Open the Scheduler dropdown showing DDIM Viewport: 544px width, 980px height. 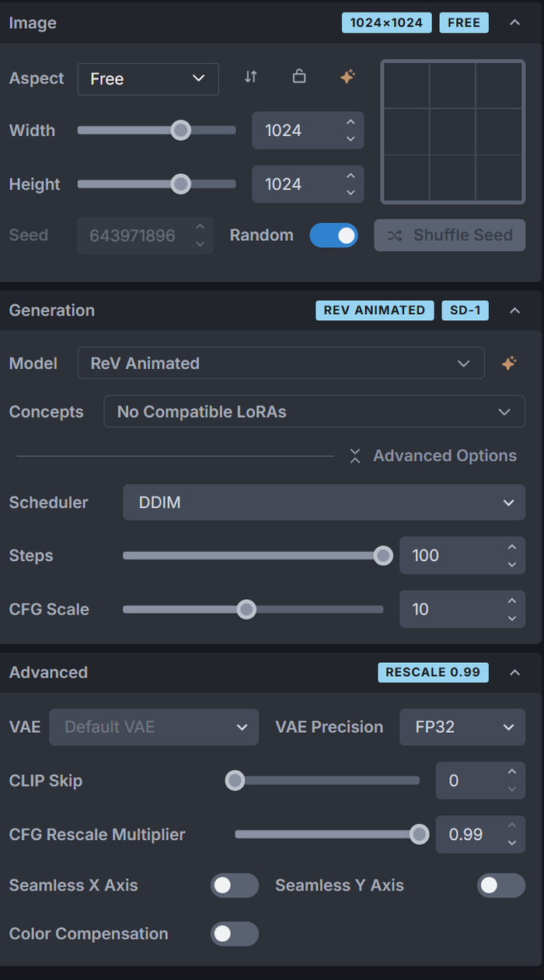click(323, 503)
